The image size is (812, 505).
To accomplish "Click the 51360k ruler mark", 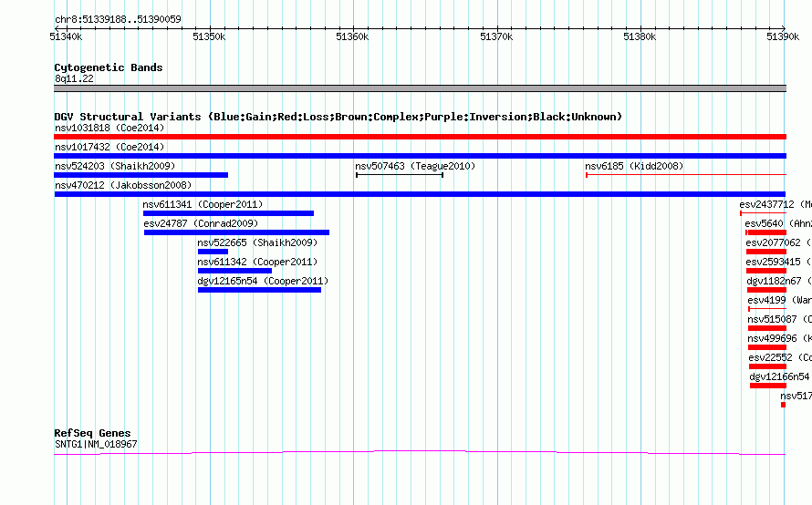I will (353, 36).
